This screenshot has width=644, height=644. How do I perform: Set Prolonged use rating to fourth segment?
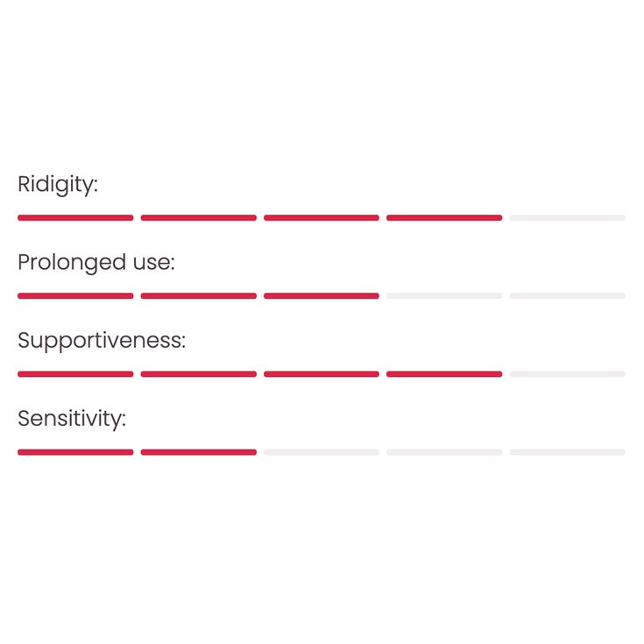(444, 296)
